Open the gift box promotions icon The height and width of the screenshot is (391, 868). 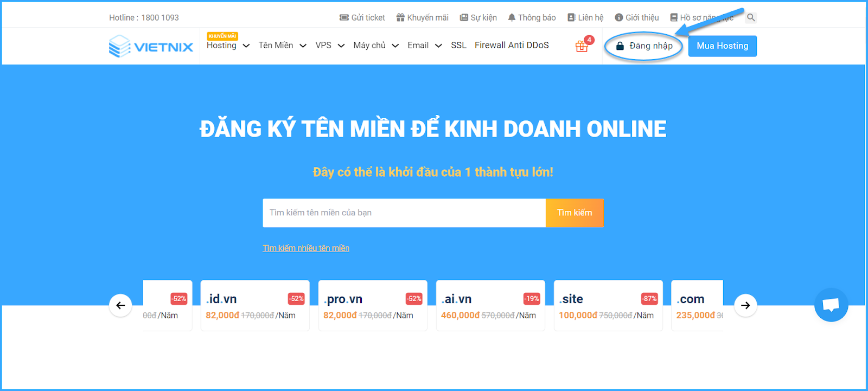click(x=582, y=46)
